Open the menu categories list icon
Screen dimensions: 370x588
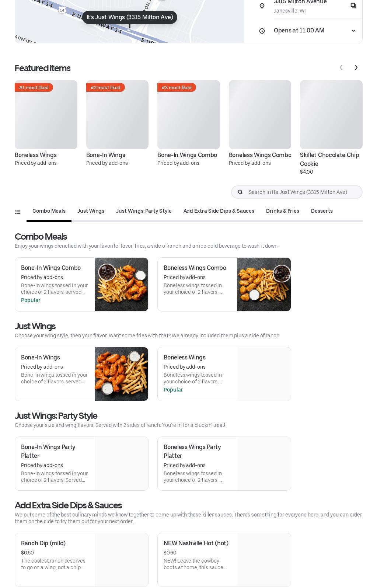18,212
